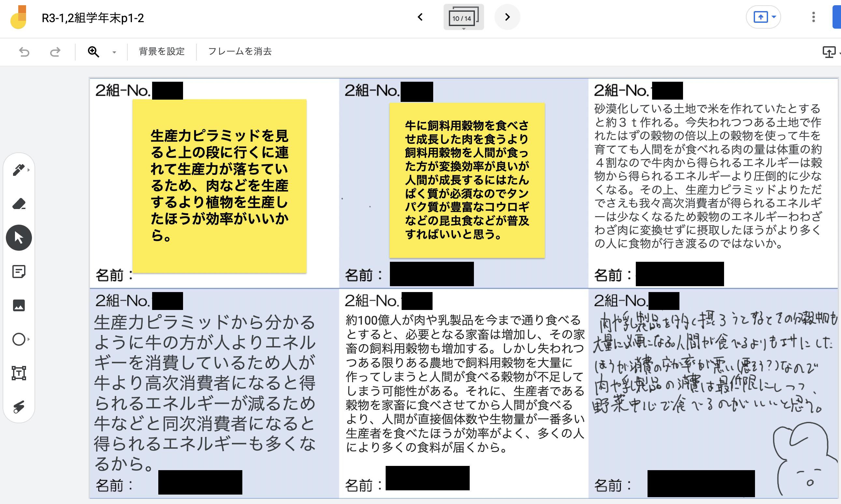Open the three-dot more options menu

point(813,17)
